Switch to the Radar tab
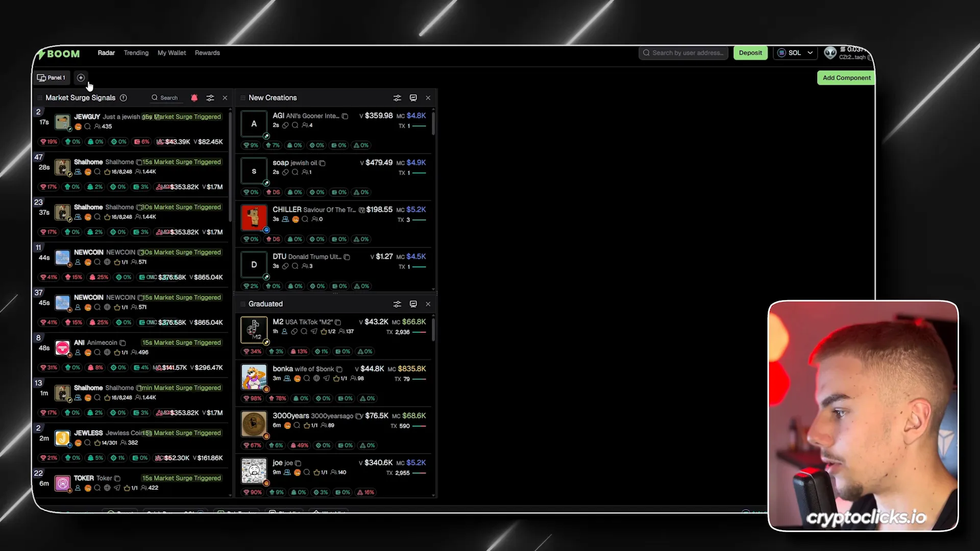This screenshot has width=980, height=551. [106, 53]
